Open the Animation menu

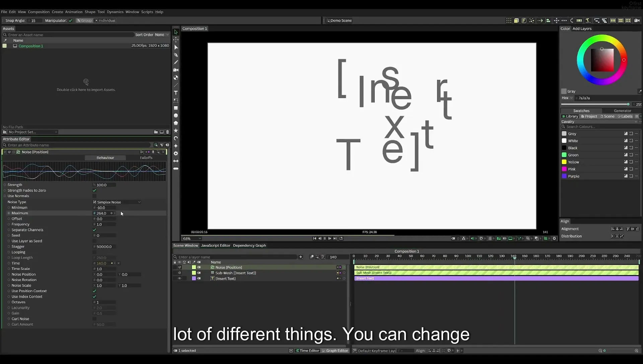(74, 12)
